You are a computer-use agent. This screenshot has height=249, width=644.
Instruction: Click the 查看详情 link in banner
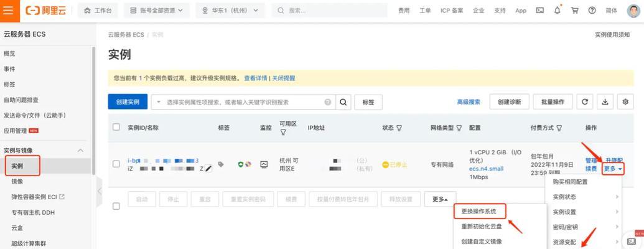click(256, 78)
